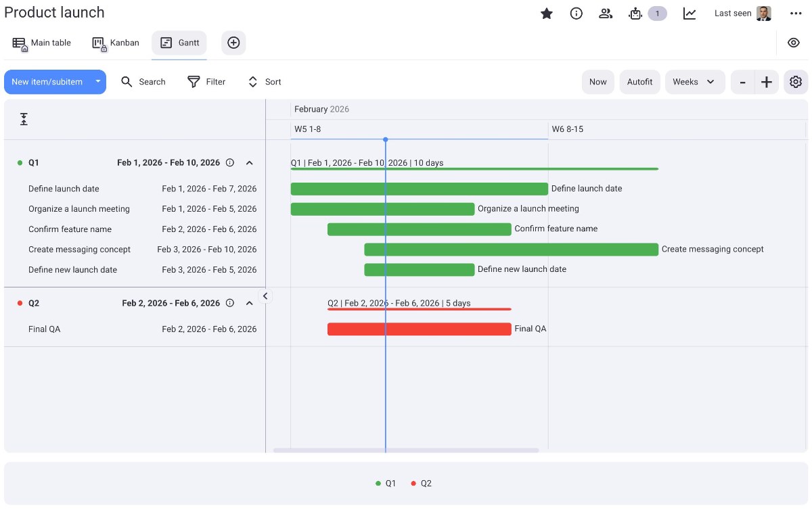Star the Product launch board as favorite
The width and height of the screenshot is (812, 510).
[x=547, y=14]
